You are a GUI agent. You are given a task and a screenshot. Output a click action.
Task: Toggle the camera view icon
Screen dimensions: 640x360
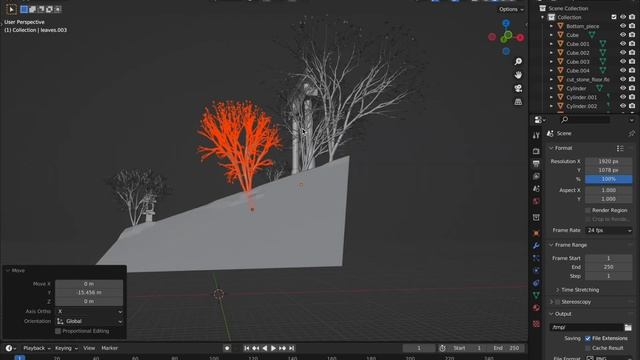click(518, 89)
